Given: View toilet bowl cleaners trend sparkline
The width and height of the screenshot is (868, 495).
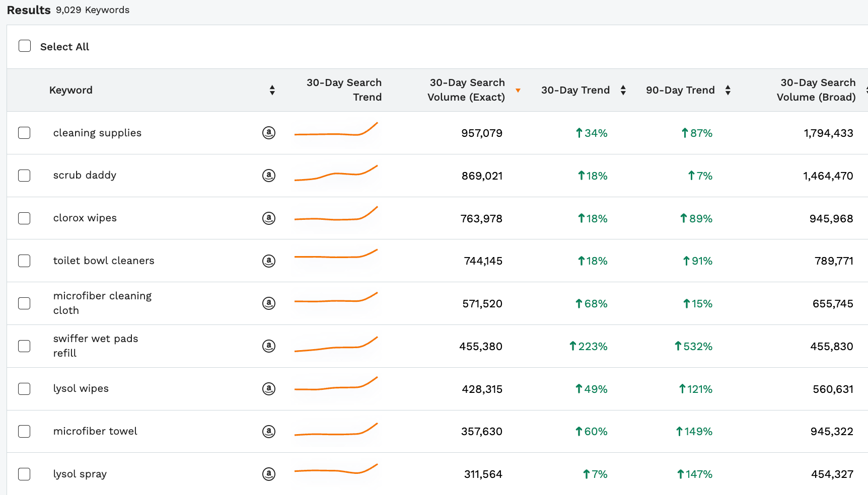Looking at the screenshot, I should 336,254.
